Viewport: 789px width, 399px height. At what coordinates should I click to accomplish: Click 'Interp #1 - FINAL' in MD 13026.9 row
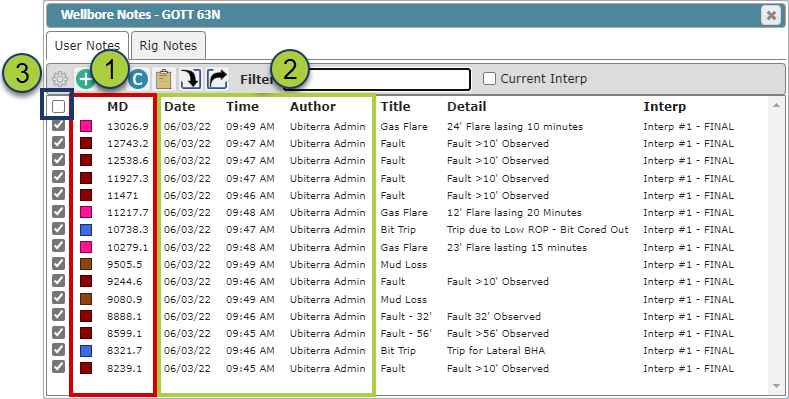click(688, 126)
